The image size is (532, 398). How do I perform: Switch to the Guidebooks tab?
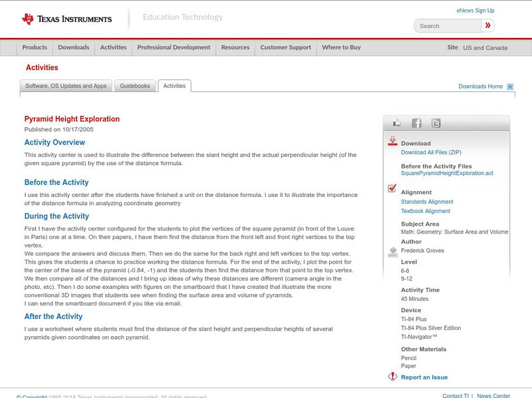(x=135, y=86)
